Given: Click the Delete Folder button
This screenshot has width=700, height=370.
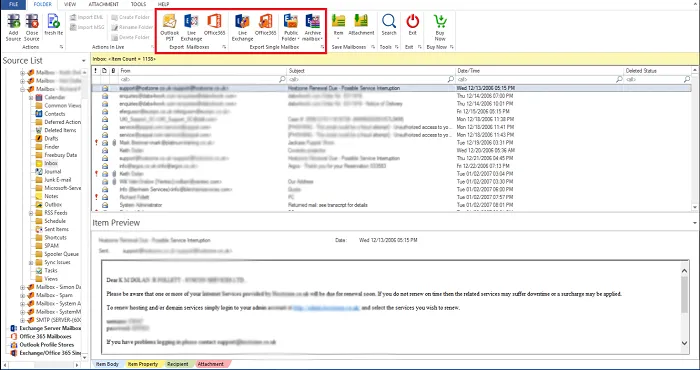Looking at the screenshot, I should (x=131, y=37).
